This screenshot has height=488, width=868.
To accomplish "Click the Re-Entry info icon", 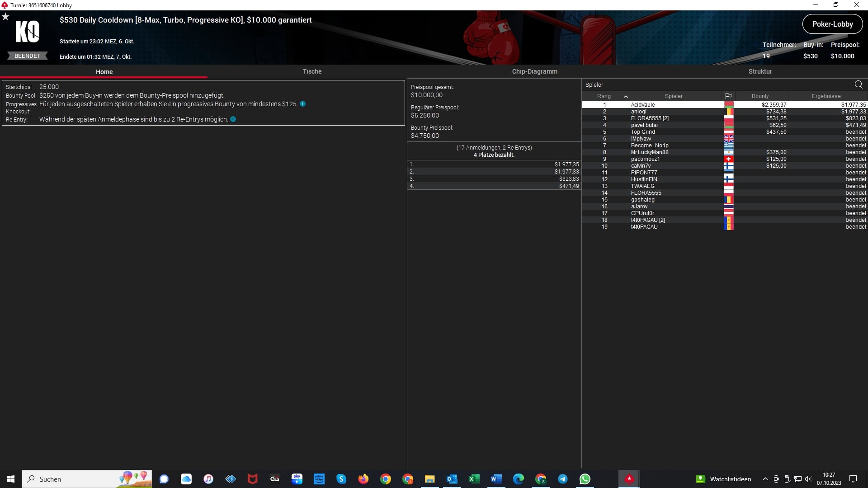I will pyautogui.click(x=233, y=119).
